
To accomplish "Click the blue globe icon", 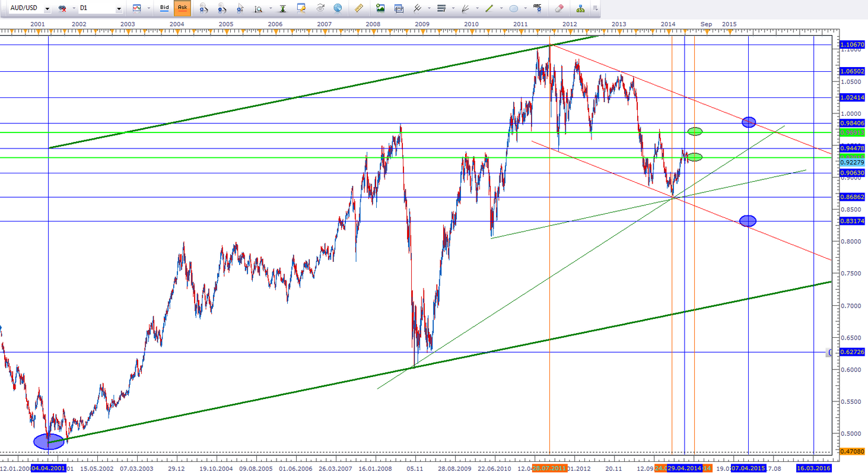I will pyautogui.click(x=338, y=9).
